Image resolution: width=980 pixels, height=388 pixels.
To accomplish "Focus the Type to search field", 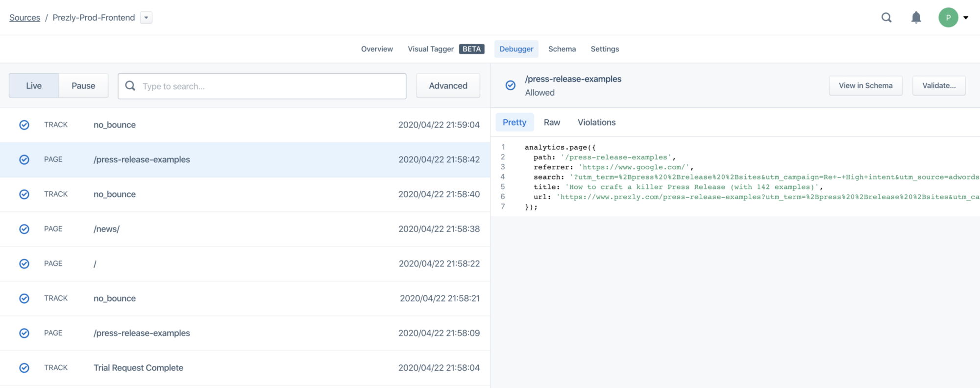I will (x=262, y=86).
